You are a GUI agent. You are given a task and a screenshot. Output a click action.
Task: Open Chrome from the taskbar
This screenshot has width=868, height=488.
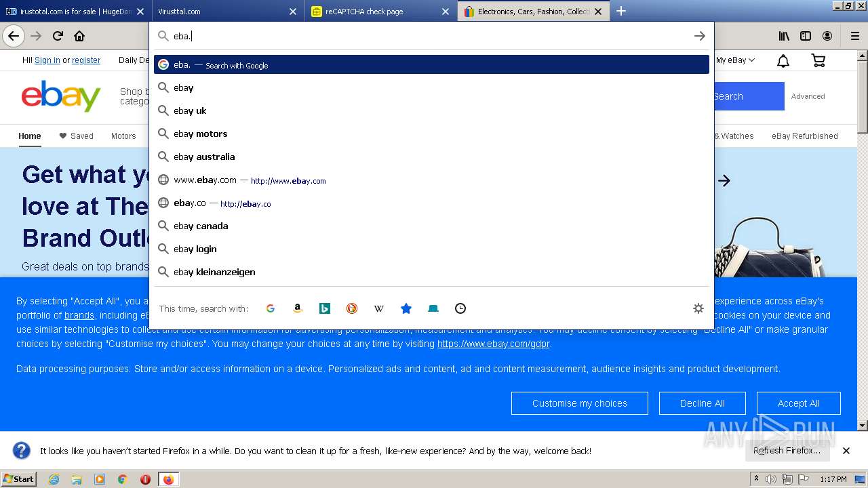[x=123, y=479]
